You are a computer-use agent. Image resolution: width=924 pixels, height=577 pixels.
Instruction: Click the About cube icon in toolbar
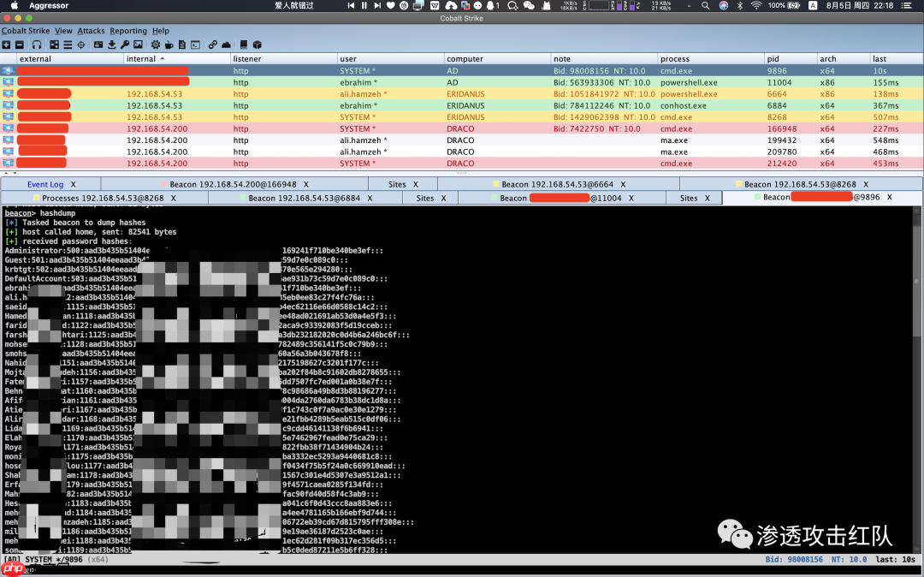coord(257,45)
